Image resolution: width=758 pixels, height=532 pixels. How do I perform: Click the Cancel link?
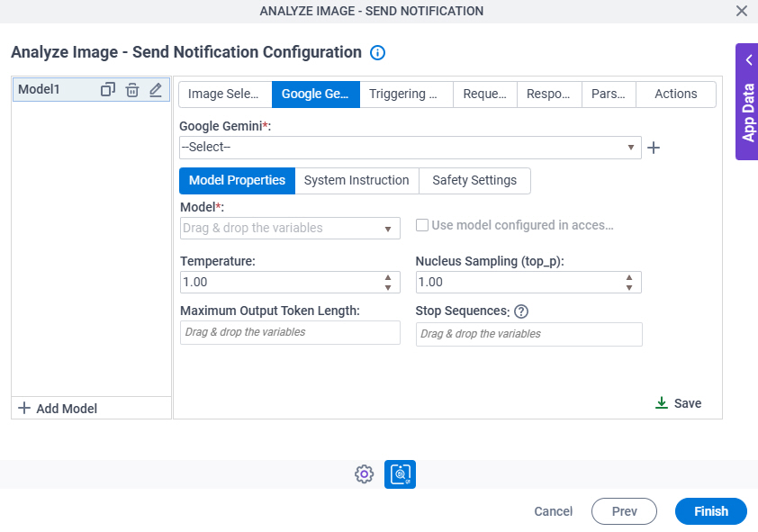553,511
